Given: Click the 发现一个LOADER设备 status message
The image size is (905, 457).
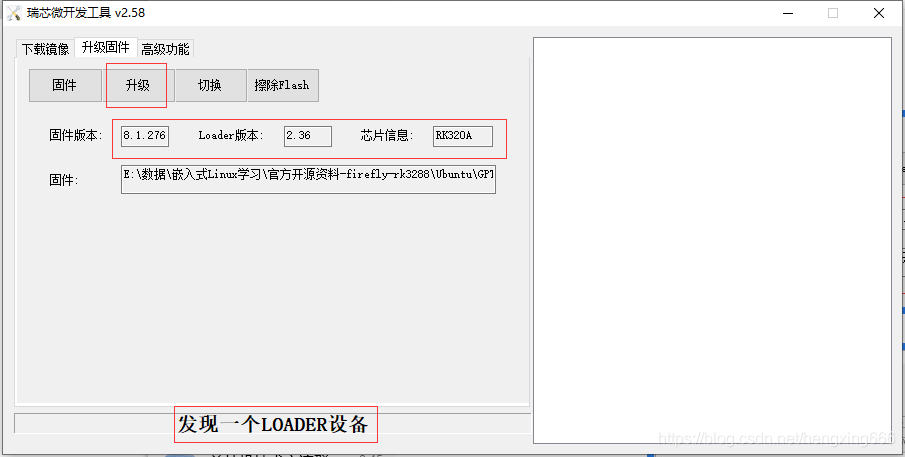Looking at the screenshot, I should (x=273, y=425).
